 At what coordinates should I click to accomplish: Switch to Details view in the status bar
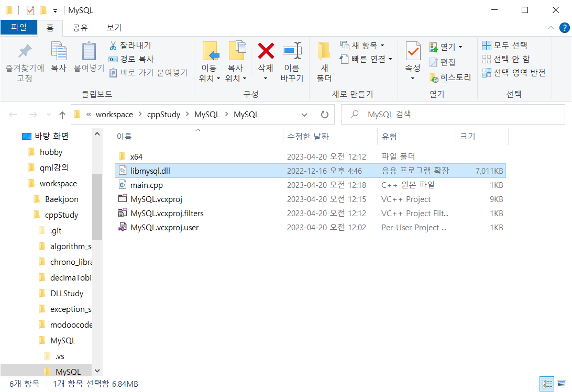coord(547,384)
